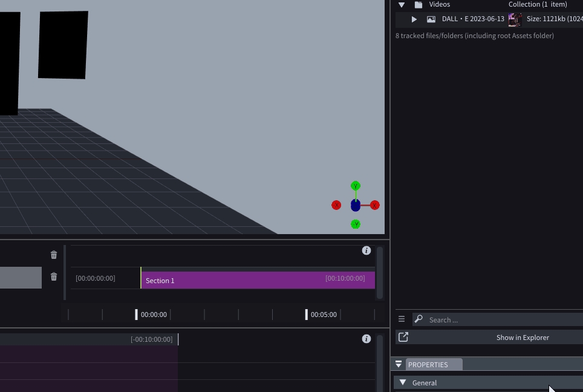Collapse the Videos collection
Image resolution: width=583 pixels, height=392 pixels.
(x=402, y=4)
